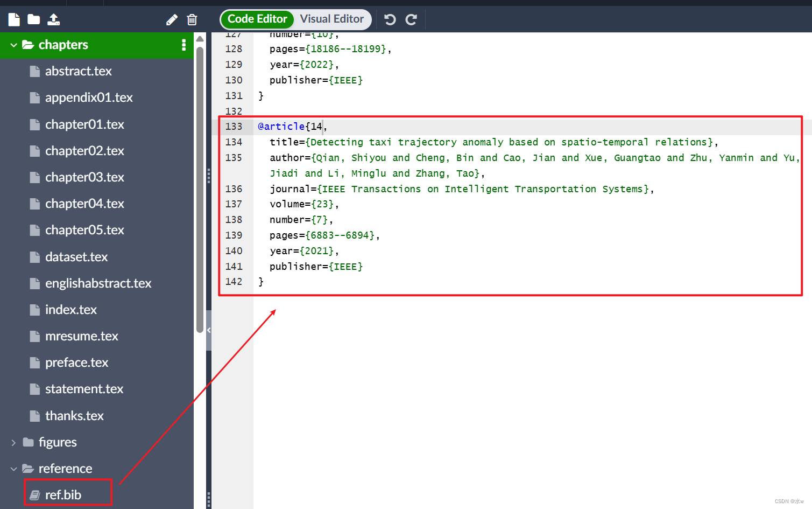Create a new file with the toolbar icon
This screenshot has width=812, height=509.
tap(14, 20)
